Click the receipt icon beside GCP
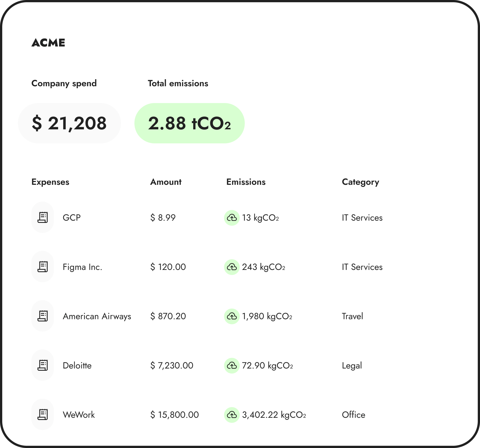 43,218
